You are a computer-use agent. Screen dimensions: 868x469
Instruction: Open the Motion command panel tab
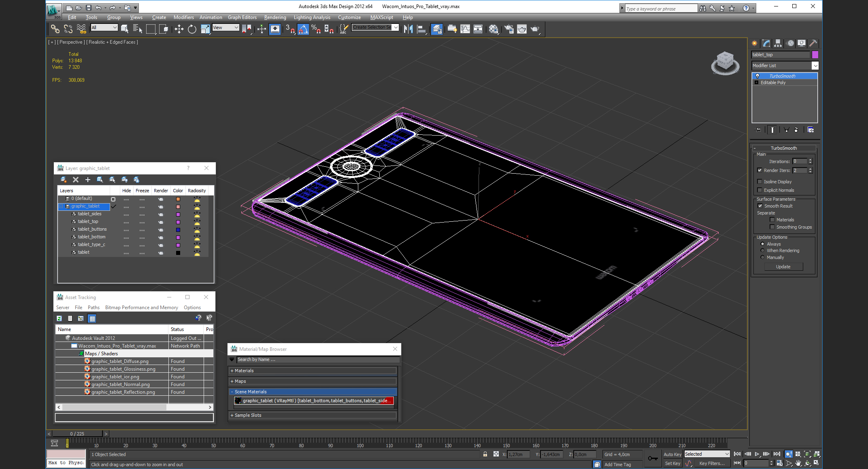[790, 43]
